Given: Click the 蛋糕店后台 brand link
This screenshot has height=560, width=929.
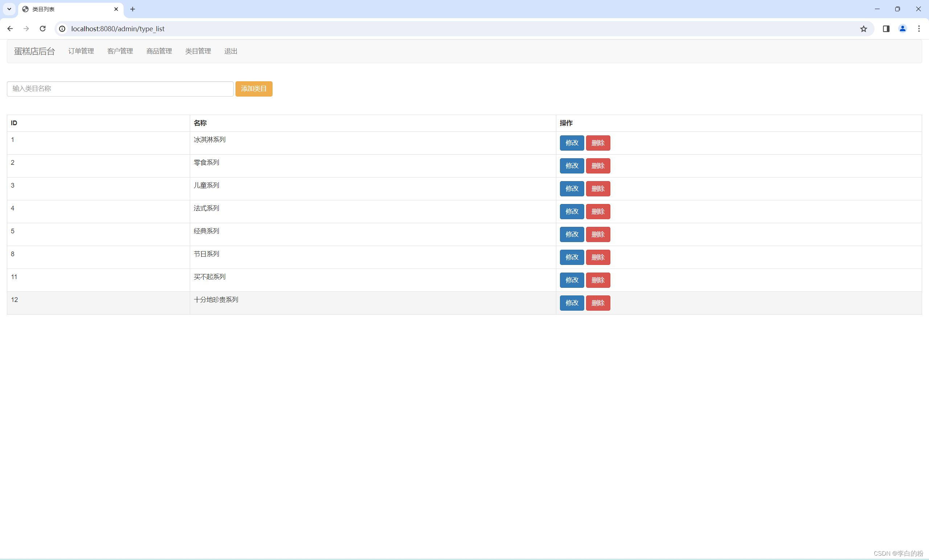Looking at the screenshot, I should coord(34,51).
